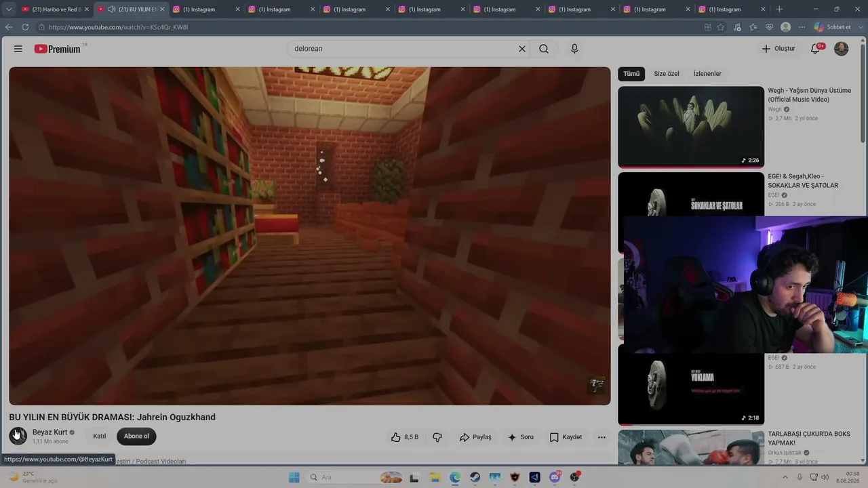The height and width of the screenshot is (488, 868).
Task: Open a new browser tab
Action: 779,9
